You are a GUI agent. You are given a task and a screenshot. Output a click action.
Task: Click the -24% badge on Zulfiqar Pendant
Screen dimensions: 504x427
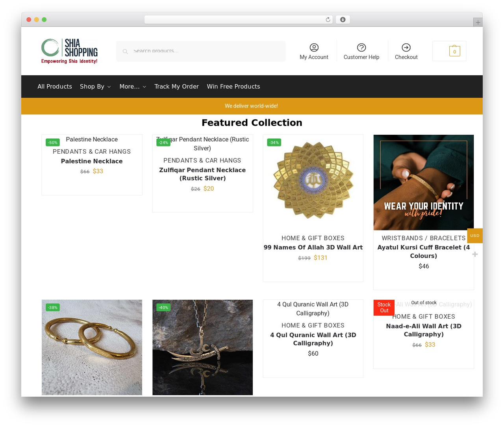[x=163, y=143]
